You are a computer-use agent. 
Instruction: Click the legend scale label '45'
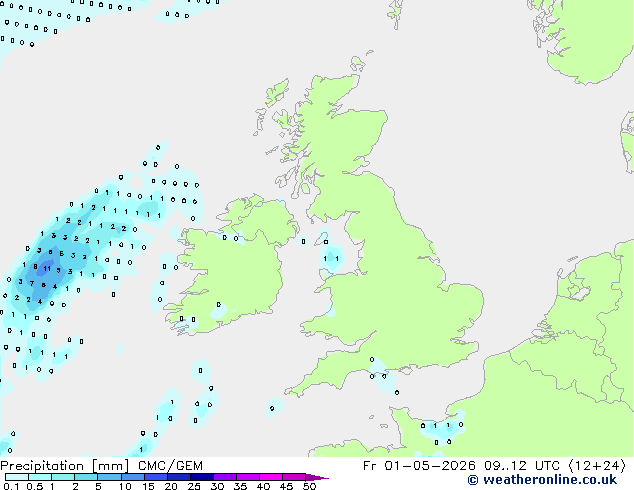click(286, 486)
